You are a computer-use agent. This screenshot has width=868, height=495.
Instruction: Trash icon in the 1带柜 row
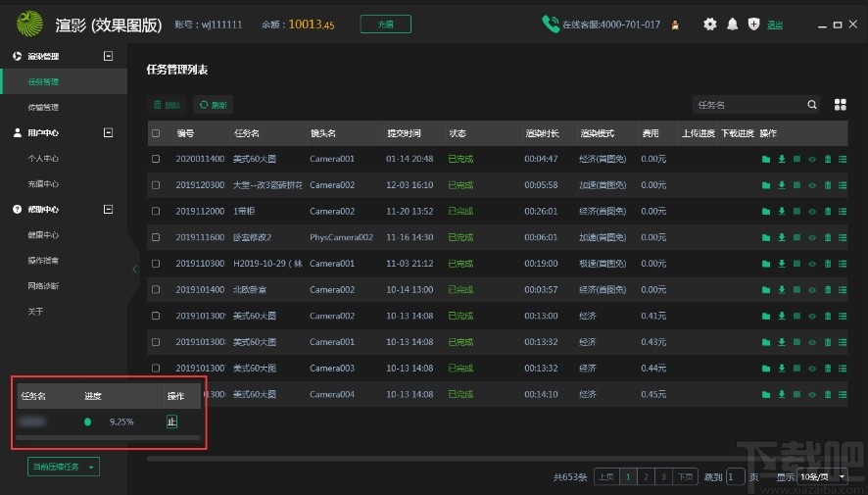point(828,212)
